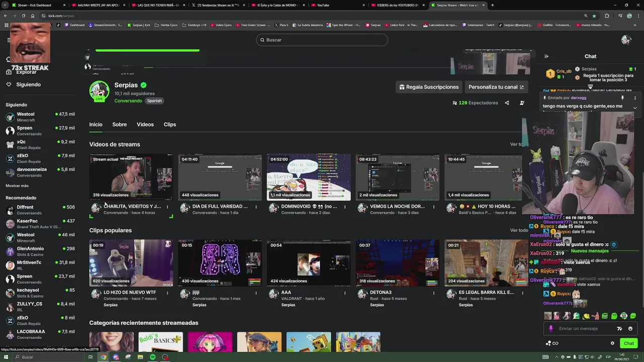
Task: Switch to the Videos tab
Action: click(x=145, y=124)
